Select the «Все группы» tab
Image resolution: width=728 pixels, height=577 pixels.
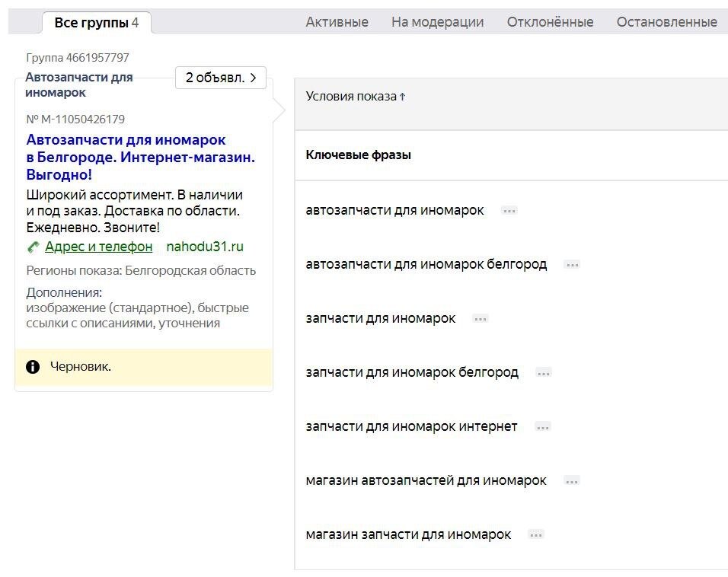point(91,22)
